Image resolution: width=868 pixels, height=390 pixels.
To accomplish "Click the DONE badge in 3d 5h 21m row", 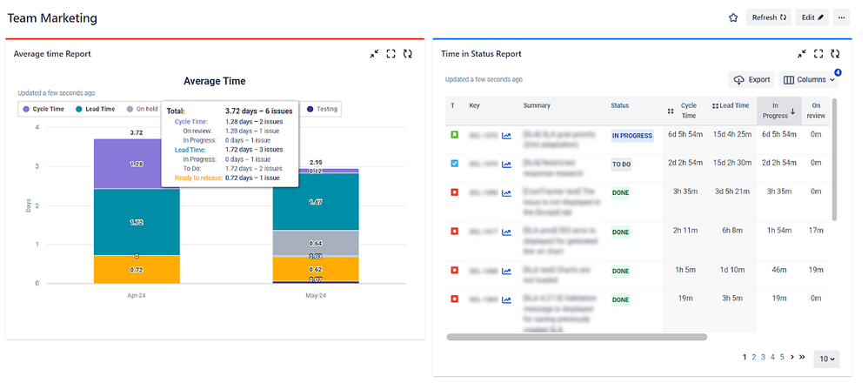I will coord(620,192).
